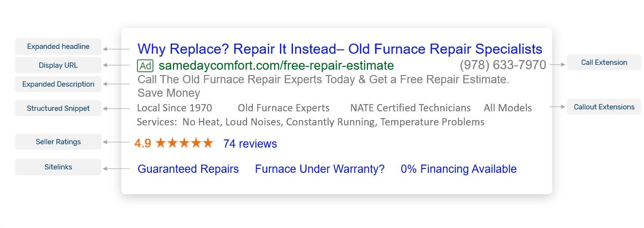Open the Furnace Under Warranty? sitelink
The width and height of the screenshot is (644, 228).
coord(320,169)
